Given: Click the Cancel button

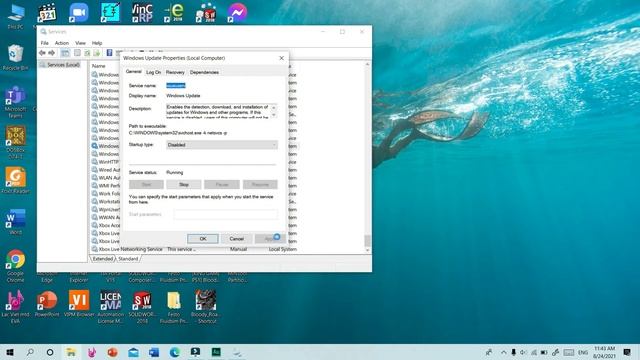Looking at the screenshot, I should (237, 239).
